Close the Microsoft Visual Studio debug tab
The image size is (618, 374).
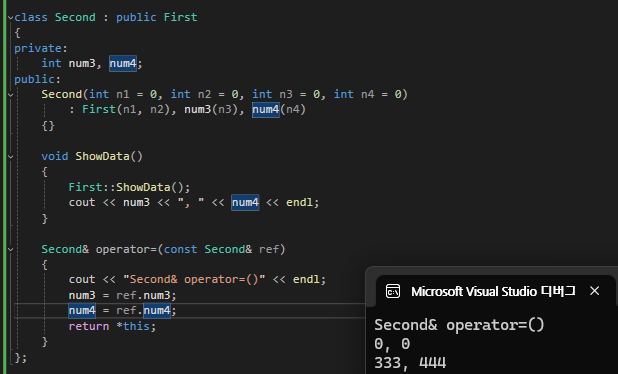coord(594,291)
